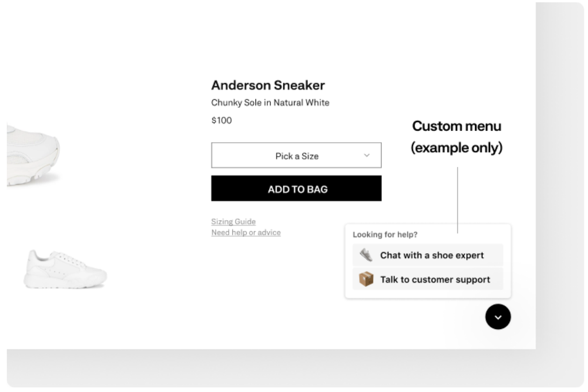Click the Chunky Sole in Natural White subtitle

(x=270, y=103)
